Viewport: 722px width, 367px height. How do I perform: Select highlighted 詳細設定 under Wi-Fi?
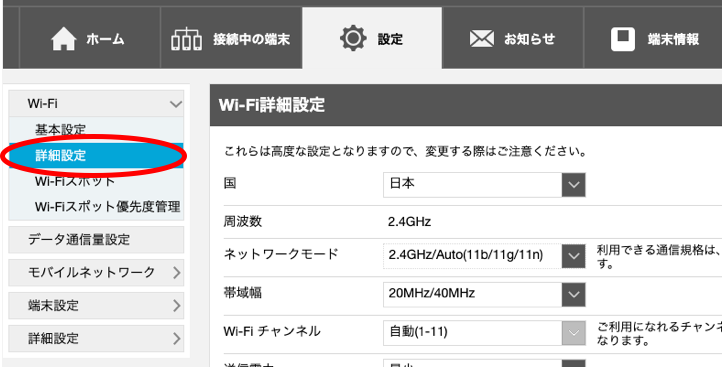click(96, 156)
